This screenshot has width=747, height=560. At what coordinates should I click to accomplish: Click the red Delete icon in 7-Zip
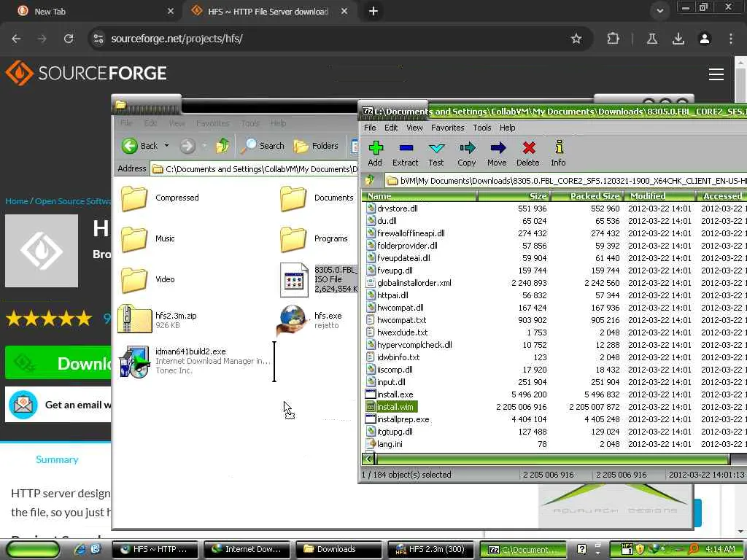click(x=528, y=153)
